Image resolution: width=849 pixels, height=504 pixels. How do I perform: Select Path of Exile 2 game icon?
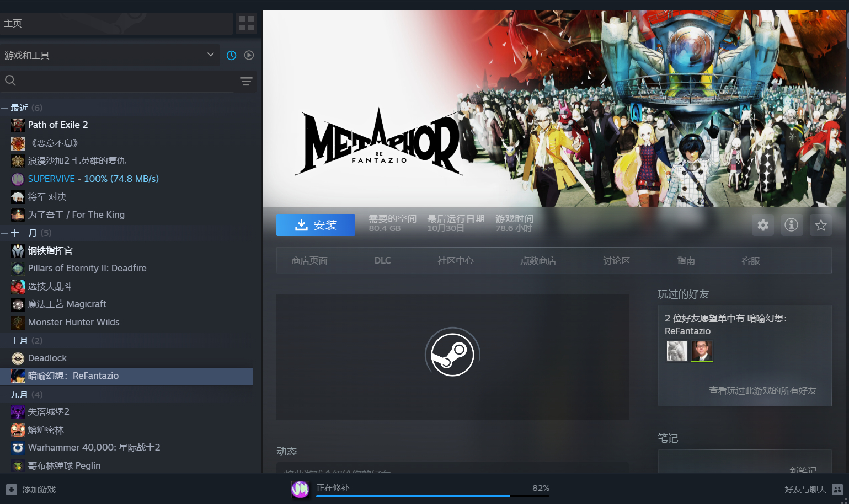coord(18,125)
